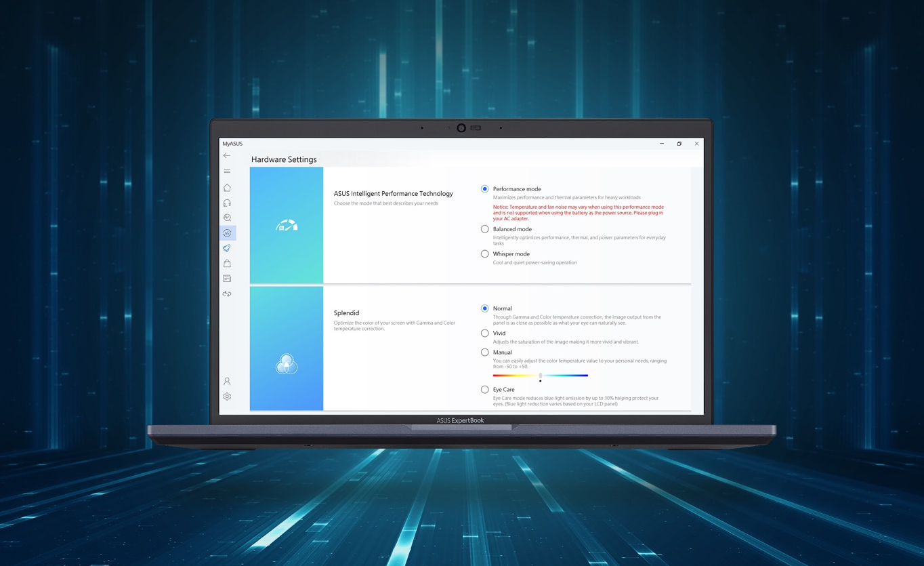924x566 pixels.
Task: Click the ASUS Intelligent Performance Technology title
Action: point(393,193)
